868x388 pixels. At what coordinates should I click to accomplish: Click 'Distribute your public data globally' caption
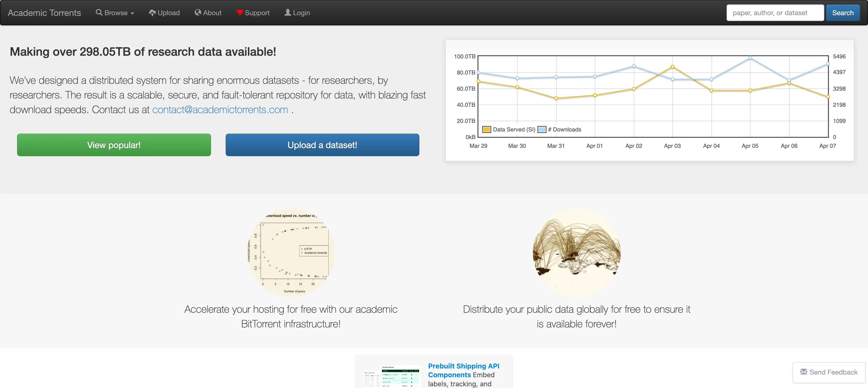point(577,317)
